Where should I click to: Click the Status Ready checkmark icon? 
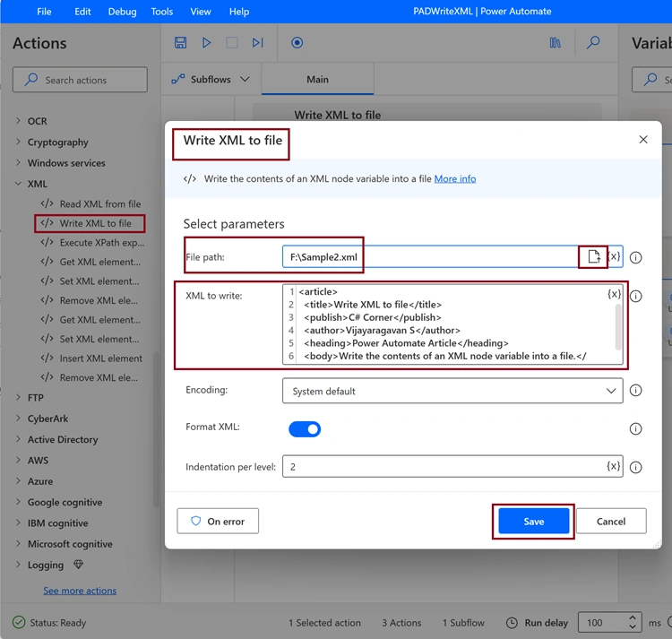click(19, 622)
